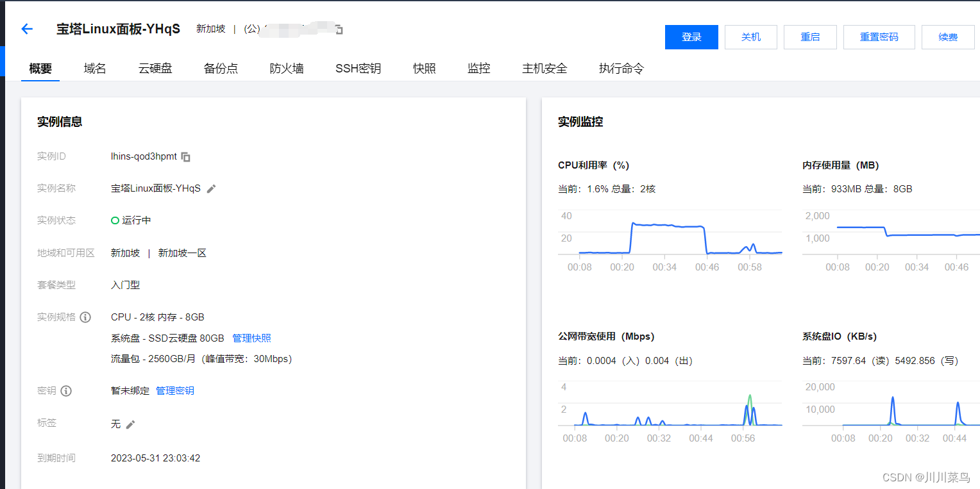Click the 内存使用量 line chart
Image resolution: width=980 pixels, height=489 pixels.
891,240
